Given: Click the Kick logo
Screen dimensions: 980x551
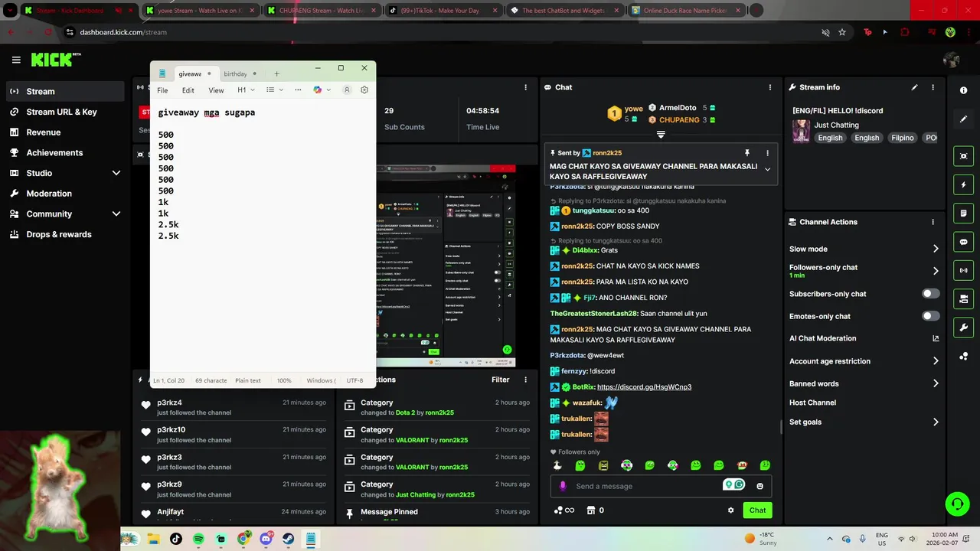Looking at the screenshot, I should click(56, 60).
